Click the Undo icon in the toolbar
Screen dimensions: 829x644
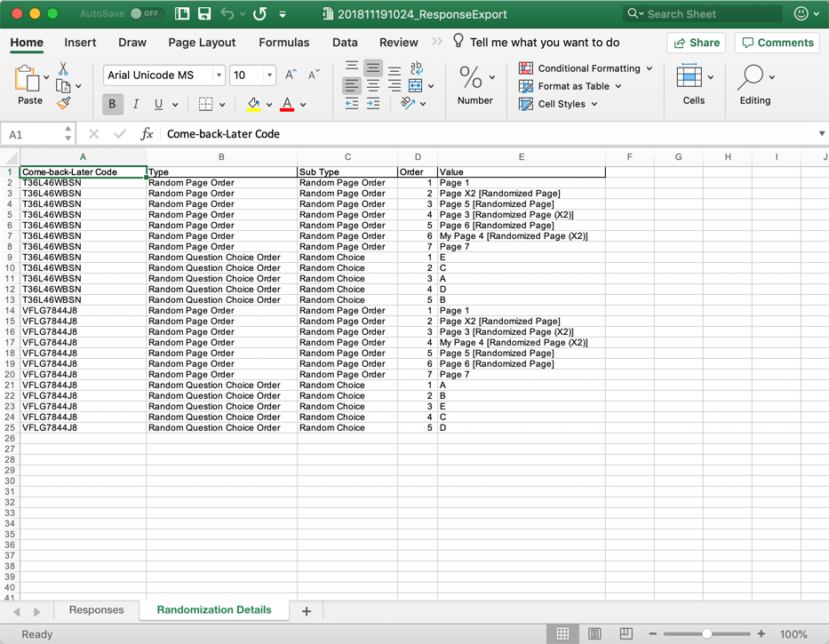click(227, 13)
